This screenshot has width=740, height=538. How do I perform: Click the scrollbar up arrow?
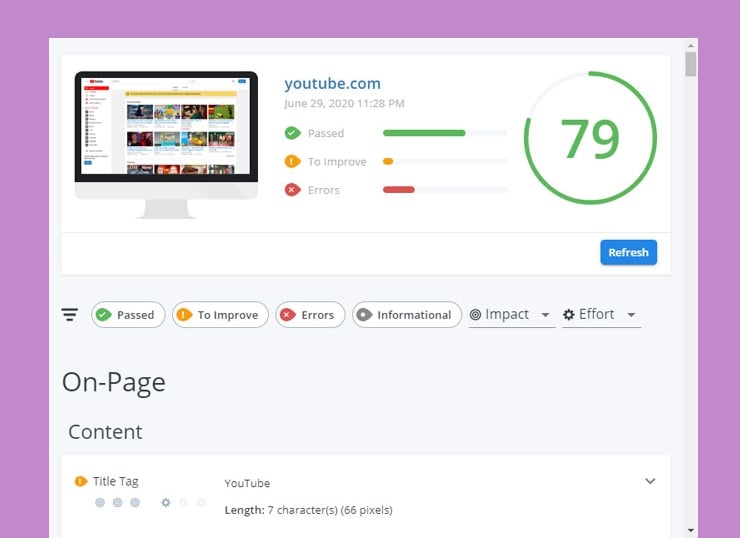tap(690, 46)
